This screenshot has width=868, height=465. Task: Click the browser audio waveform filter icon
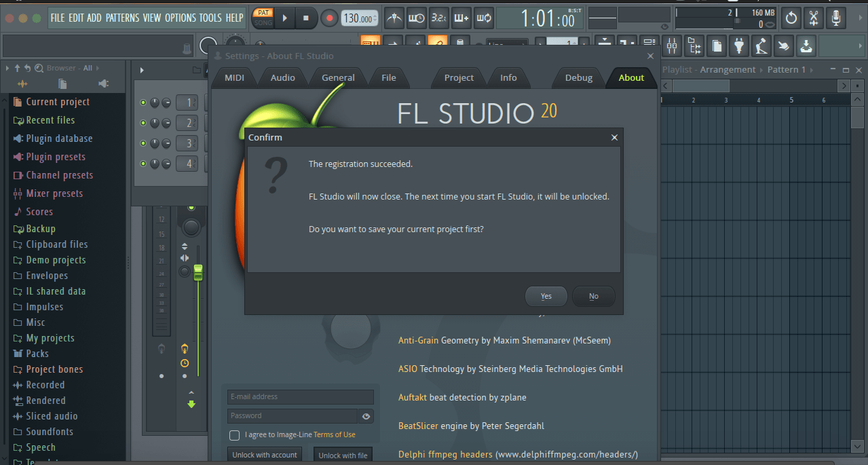click(x=22, y=83)
